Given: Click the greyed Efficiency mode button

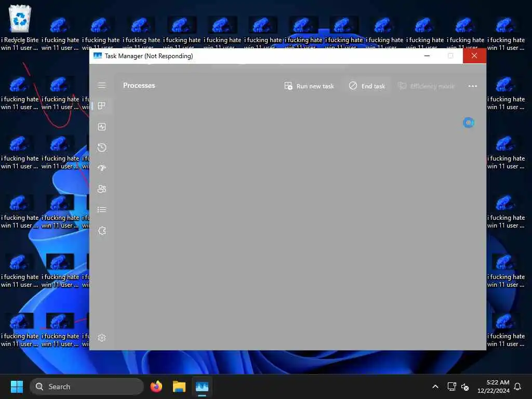Looking at the screenshot, I should [426, 86].
